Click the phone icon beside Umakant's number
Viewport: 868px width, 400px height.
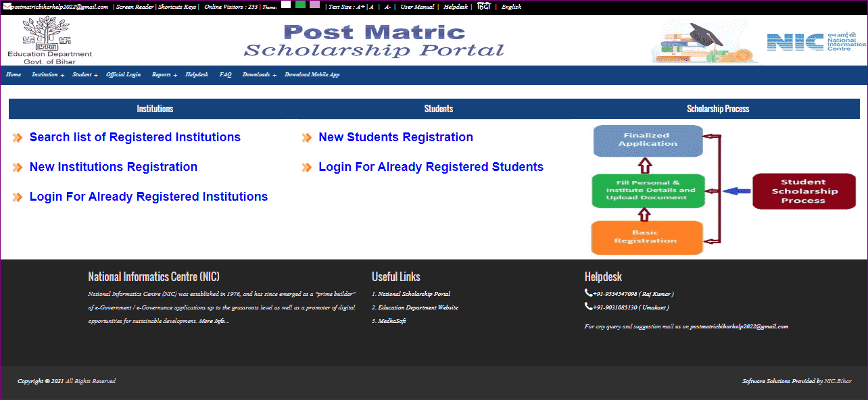pyautogui.click(x=587, y=306)
